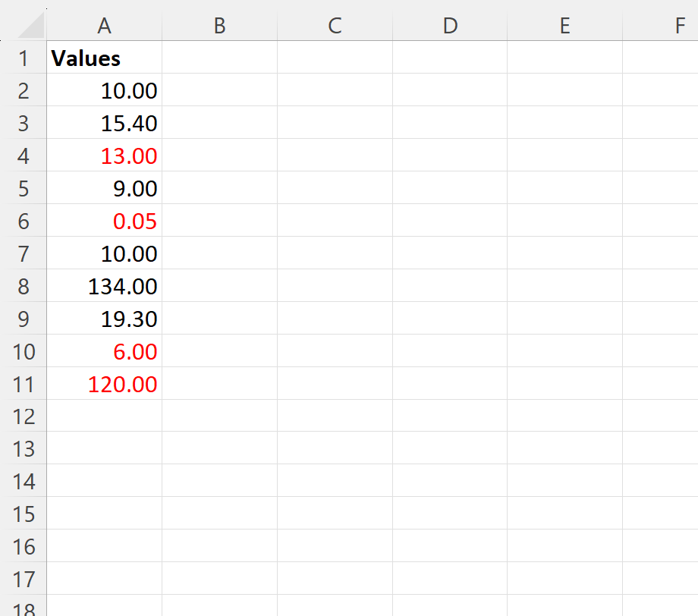Select row 4 header
The width and height of the screenshot is (698, 616).
[24, 155]
